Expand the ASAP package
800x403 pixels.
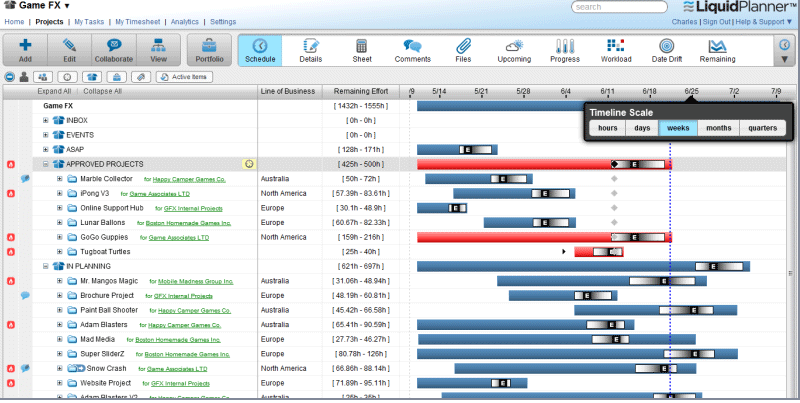45,149
